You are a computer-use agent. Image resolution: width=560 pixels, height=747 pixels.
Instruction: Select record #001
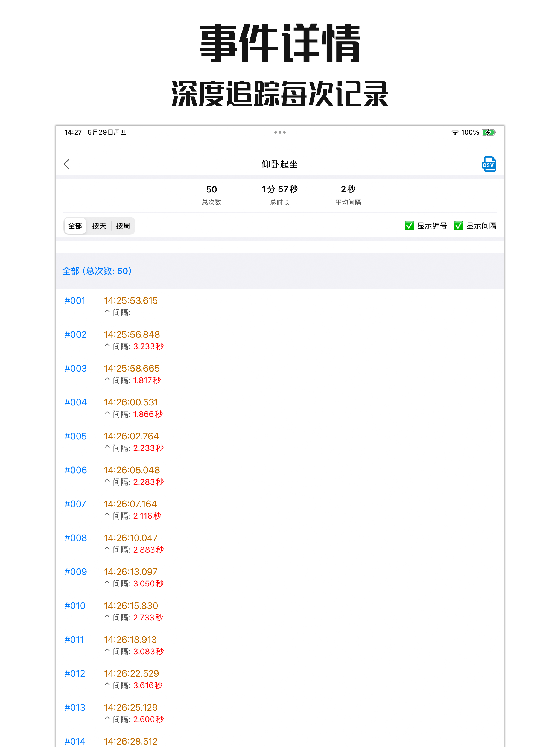point(75,300)
